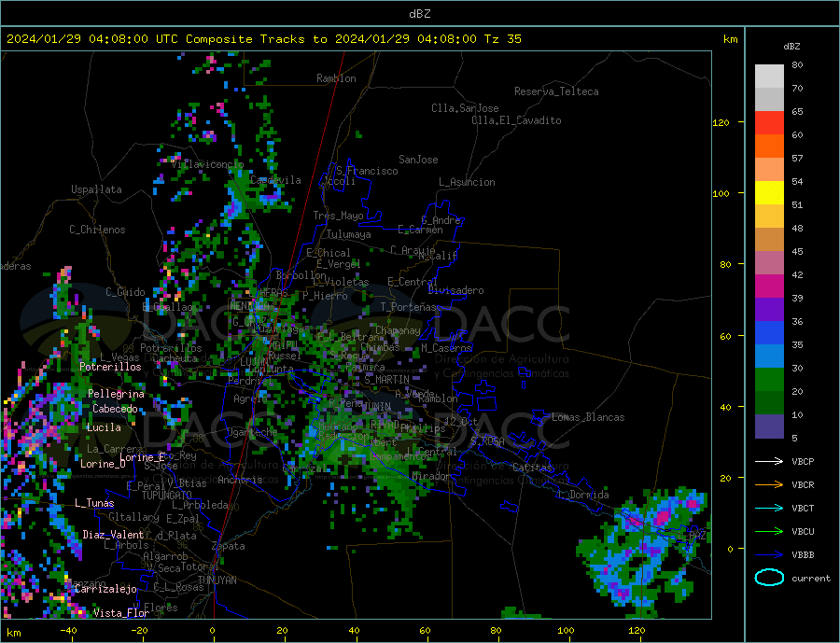This screenshot has height=643, width=840.
Task: Click the cyan 'current' ellipse symbol
Action: pos(769,578)
